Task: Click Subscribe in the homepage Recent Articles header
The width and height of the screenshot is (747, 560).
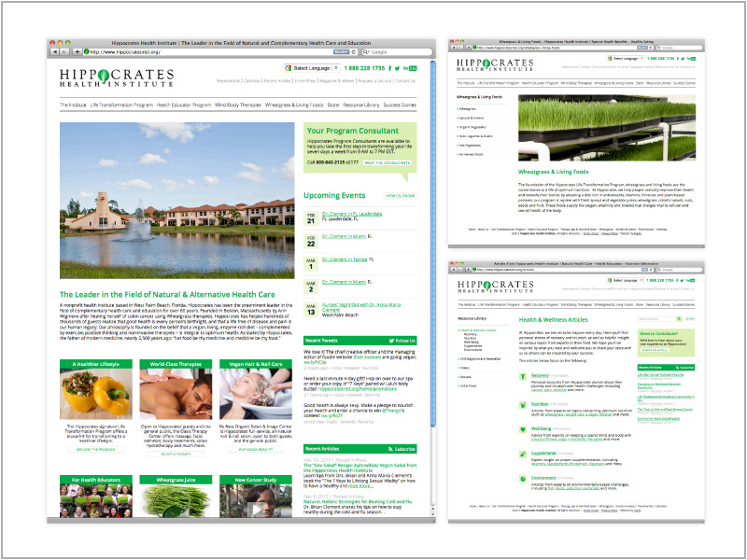Action: 402,449
